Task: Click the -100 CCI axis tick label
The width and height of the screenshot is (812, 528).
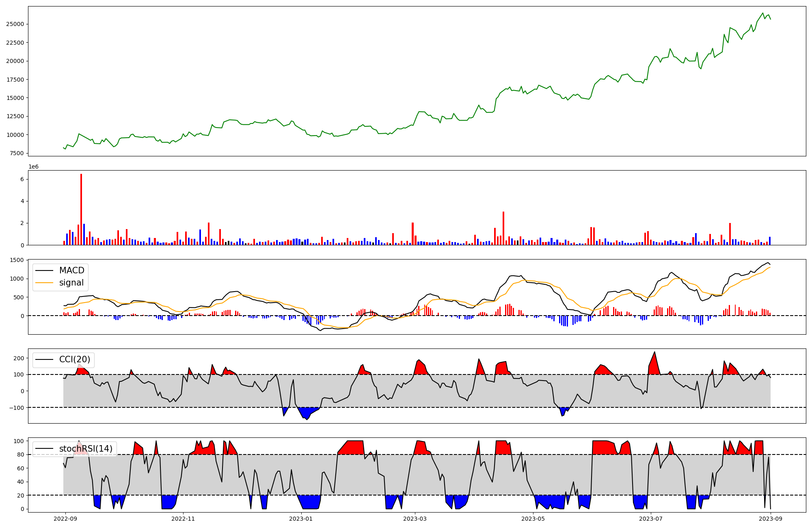Action: 17,407
